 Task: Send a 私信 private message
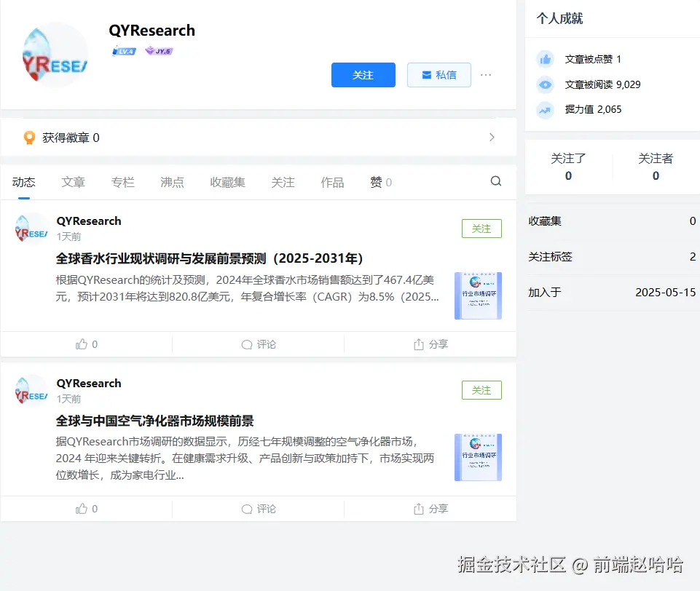[x=439, y=75]
